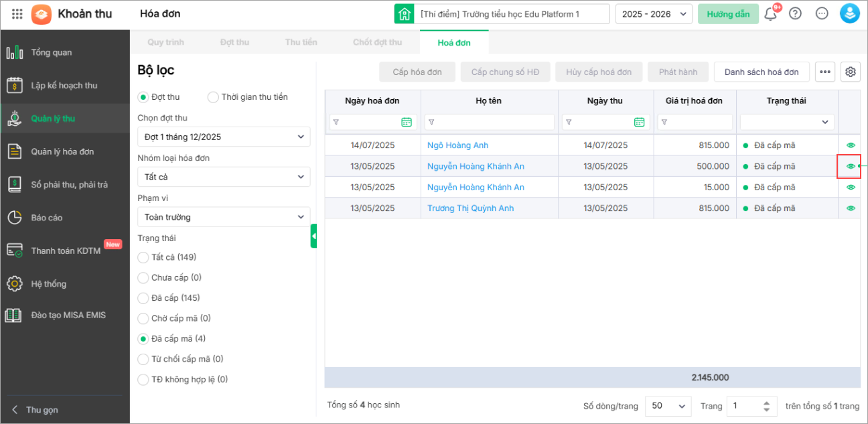This screenshot has width=868, height=424.
Task: Open Trương Thị Quỳnh Anh student link
Action: pyautogui.click(x=470, y=208)
